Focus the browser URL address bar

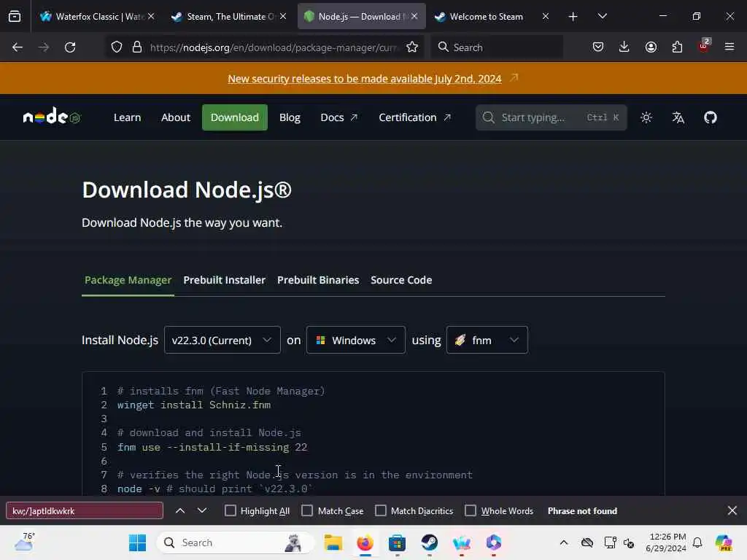point(274,47)
